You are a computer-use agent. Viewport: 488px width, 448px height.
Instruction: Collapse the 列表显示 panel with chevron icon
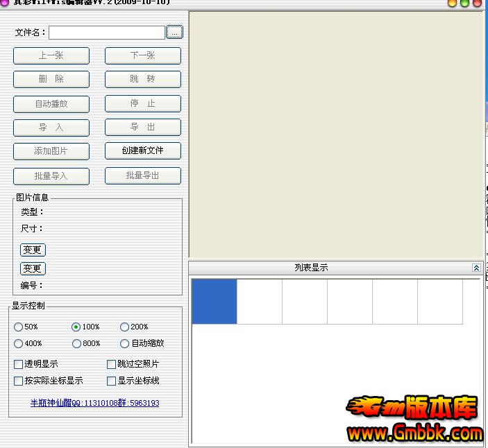tap(476, 268)
